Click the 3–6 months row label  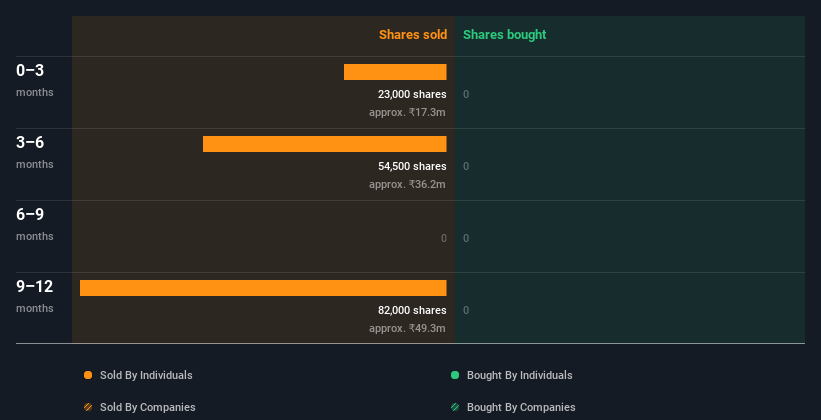point(35,152)
